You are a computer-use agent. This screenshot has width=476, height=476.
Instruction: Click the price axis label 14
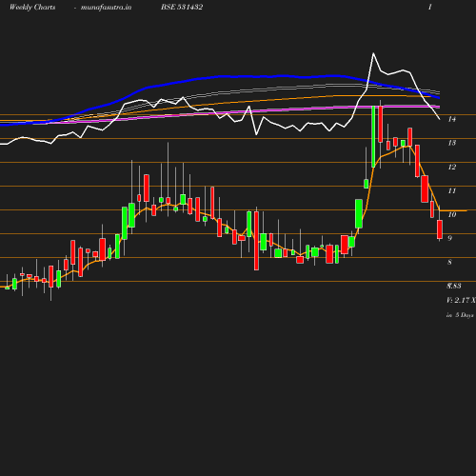pyautogui.click(x=452, y=119)
